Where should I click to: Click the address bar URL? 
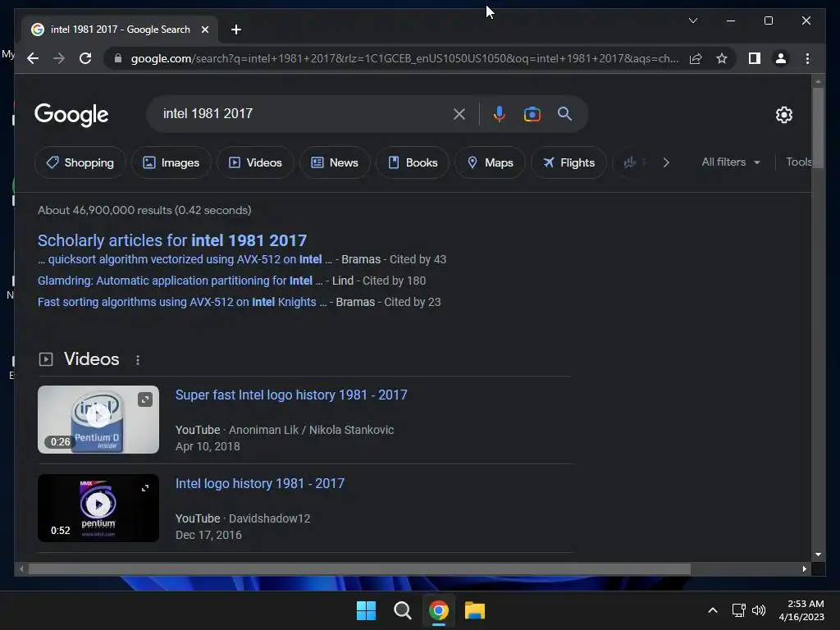(x=404, y=58)
